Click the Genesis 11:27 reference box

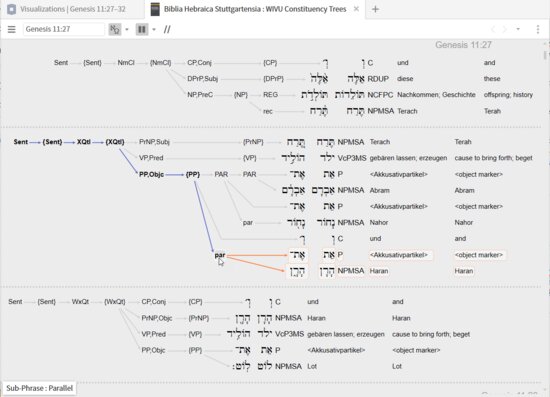point(64,29)
